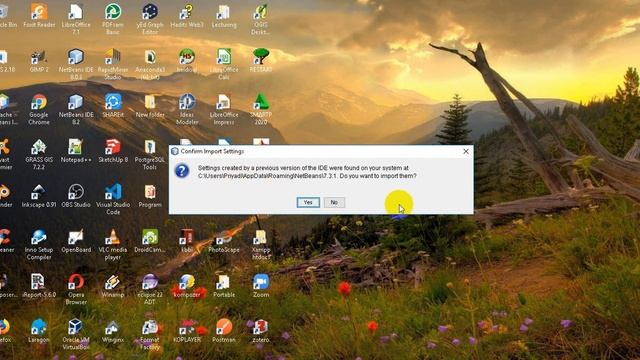Open RapidMiner Studio shortcut
The height and width of the screenshot is (360, 640).
coord(113,64)
